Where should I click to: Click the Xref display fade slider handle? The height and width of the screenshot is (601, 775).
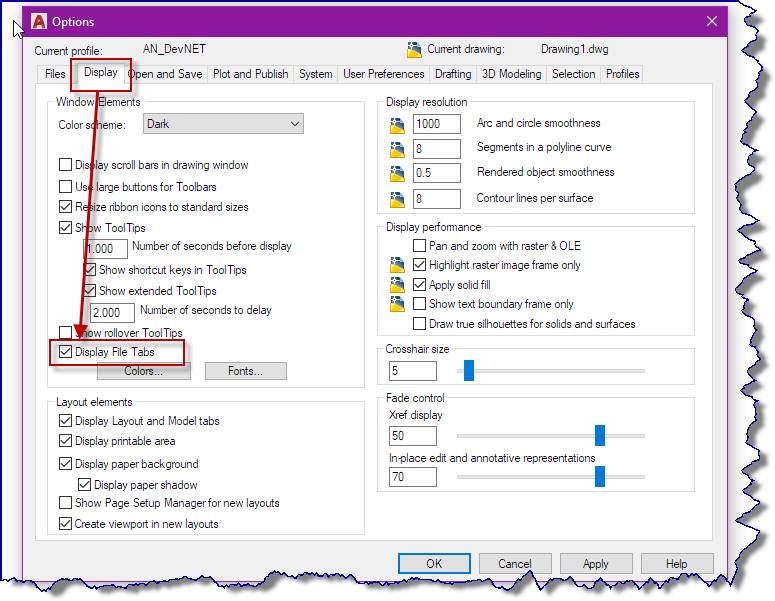click(x=600, y=435)
